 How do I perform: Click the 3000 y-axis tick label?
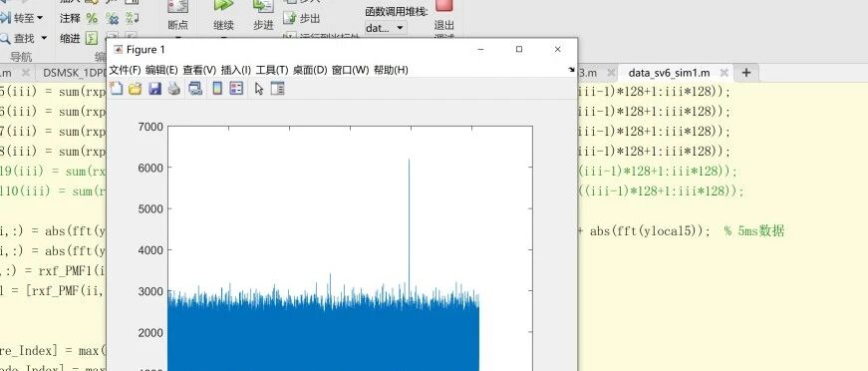pos(150,291)
